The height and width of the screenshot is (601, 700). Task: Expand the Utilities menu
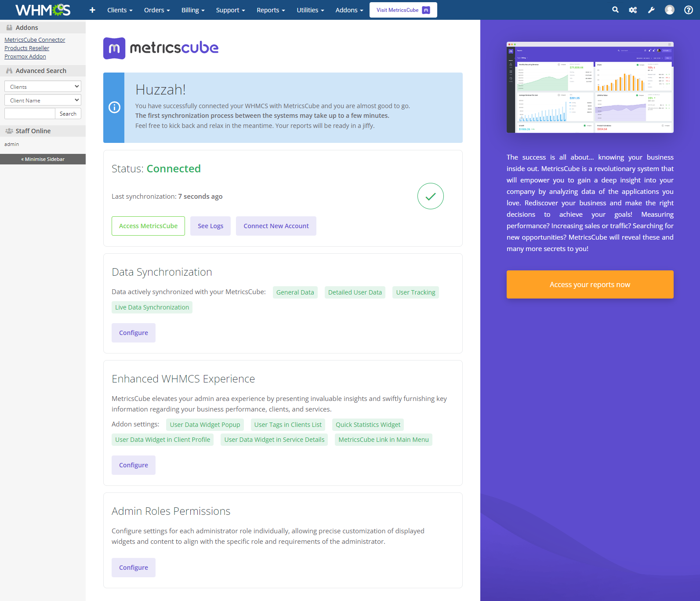[x=310, y=10]
